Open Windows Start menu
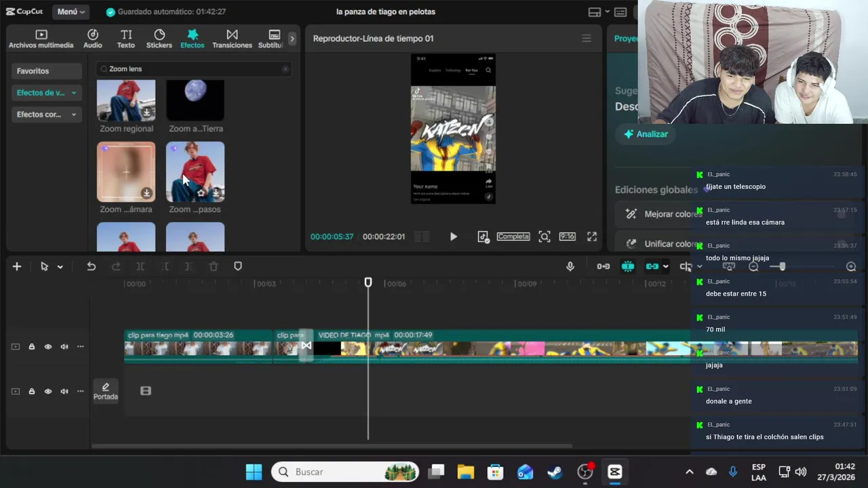868x488 pixels. click(x=254, y=472)
